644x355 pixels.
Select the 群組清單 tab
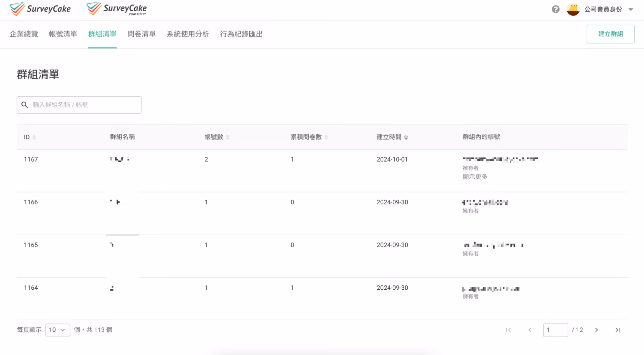coord(102,34)
